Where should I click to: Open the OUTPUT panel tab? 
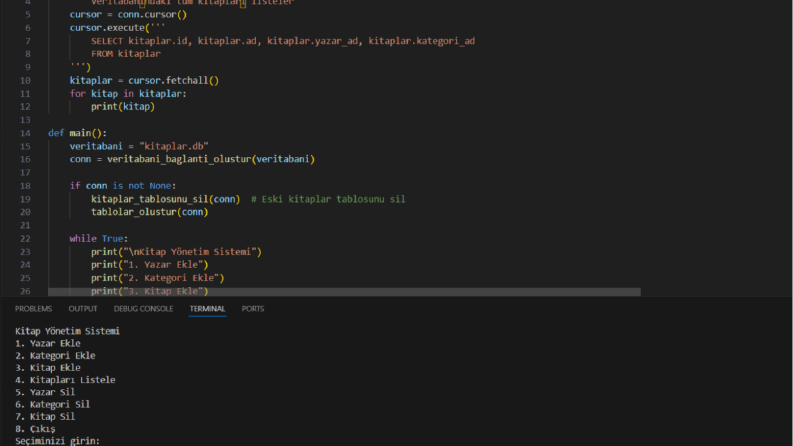[83, 308]
